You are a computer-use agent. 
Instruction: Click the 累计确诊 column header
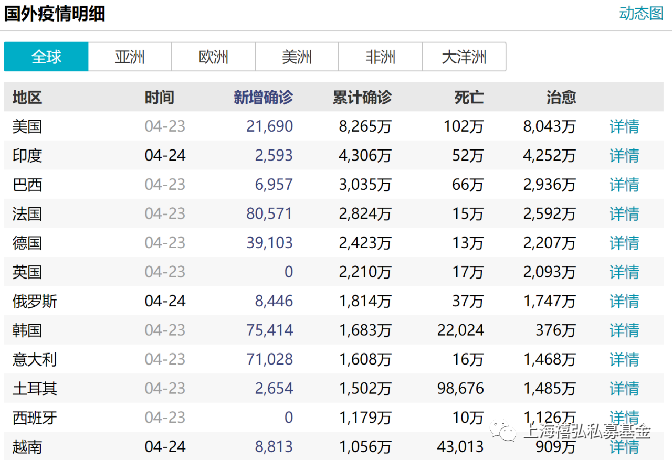(x=362, y=97)
